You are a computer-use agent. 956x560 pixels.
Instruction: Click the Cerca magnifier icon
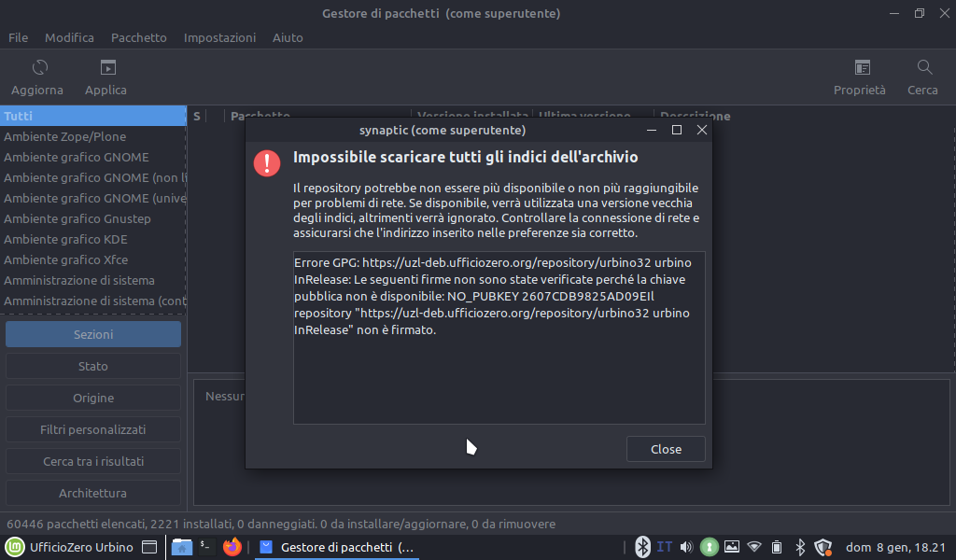tap(924, 67)
